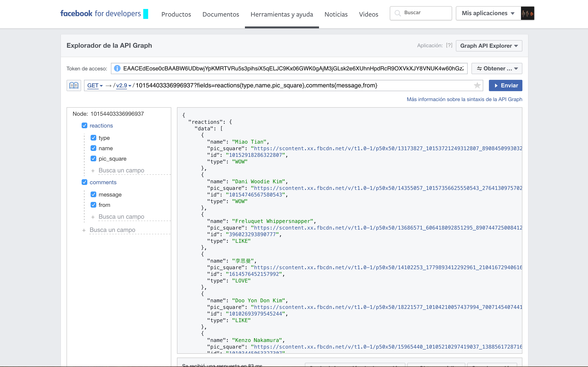Click the Node 10154403336996937 label
This screenshot has width=588, height=367.
[x=108, y=114]
